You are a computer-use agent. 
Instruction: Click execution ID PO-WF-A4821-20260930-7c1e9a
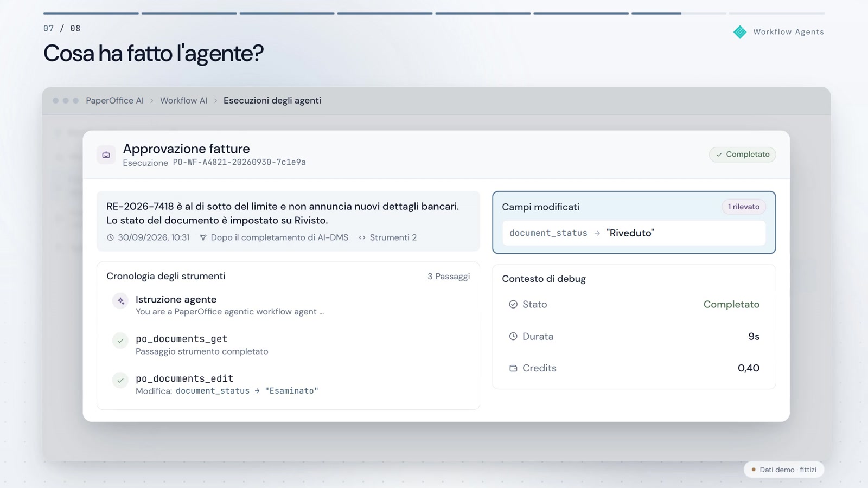click(x=239, y=162)
